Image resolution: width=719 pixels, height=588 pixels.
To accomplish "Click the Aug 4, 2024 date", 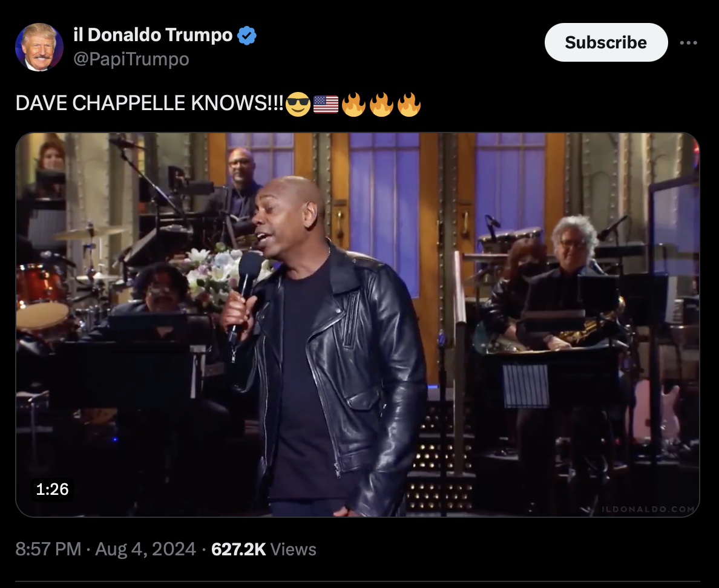I will point(145,549).
